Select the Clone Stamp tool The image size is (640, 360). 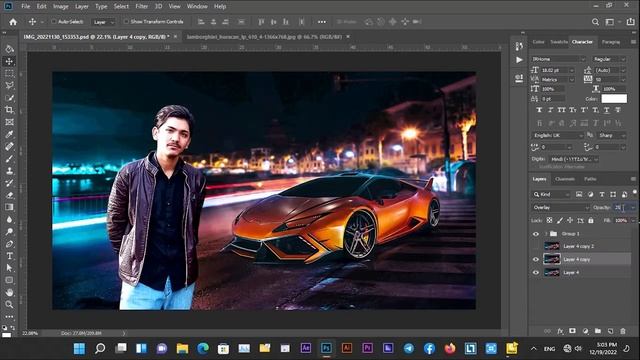tap(9, 171)
